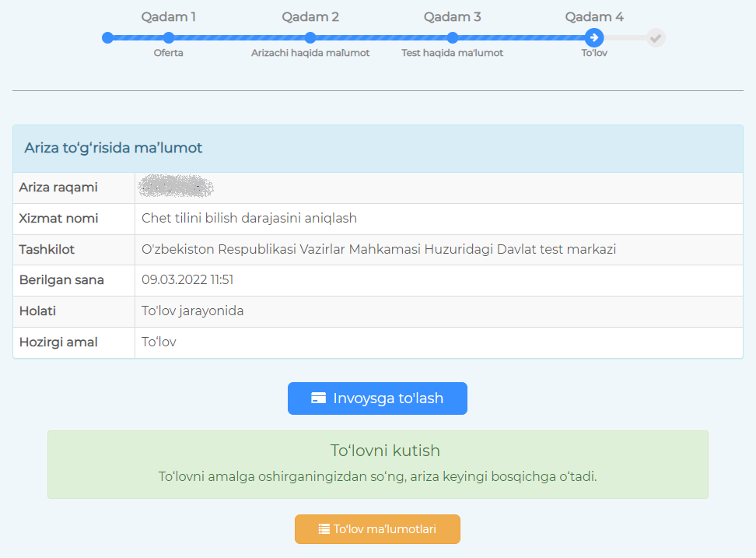Screen dimensions: 756x558
Task: Select the Qadam 1 step circle
Action: (x=169, y=37)
